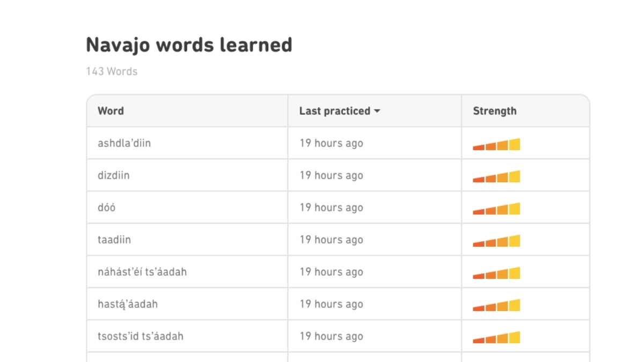Click the strength indicator for tsosts'id ts'áadah
The width and height of the screenshot is (644, 362).
coord(496,336)
